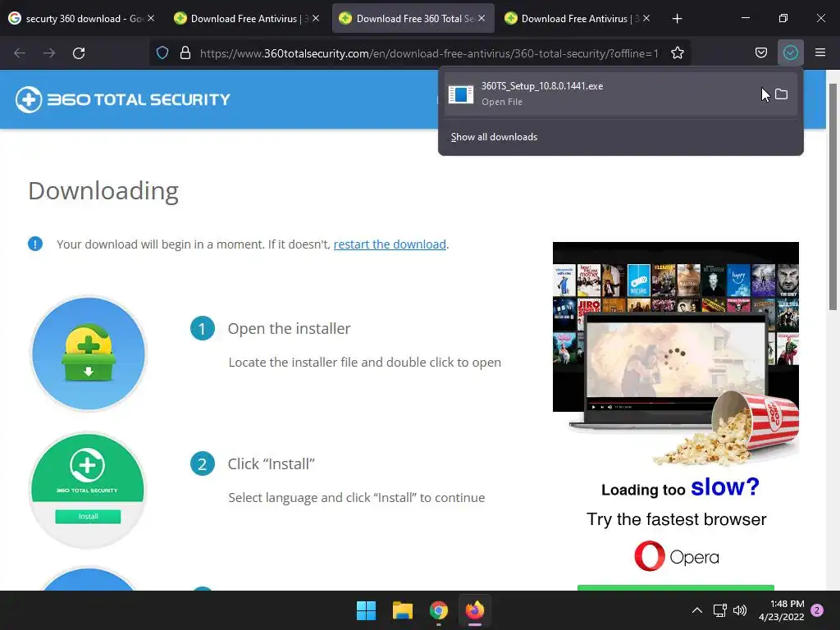Switch to the last Download Free Antivirus tab
The height and width of the screenshot is (630, 840).
577,19
